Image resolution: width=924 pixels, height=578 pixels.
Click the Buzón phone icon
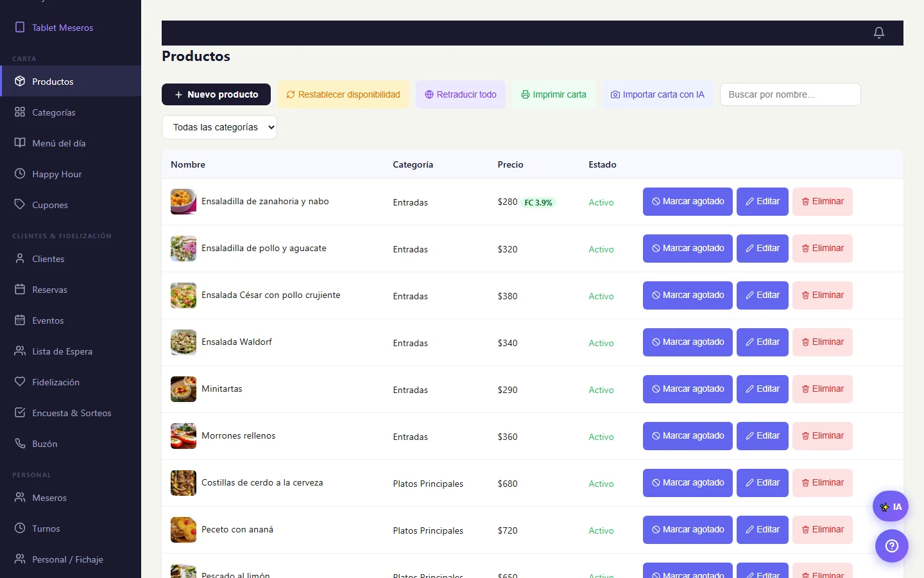(x=20, y=443)
